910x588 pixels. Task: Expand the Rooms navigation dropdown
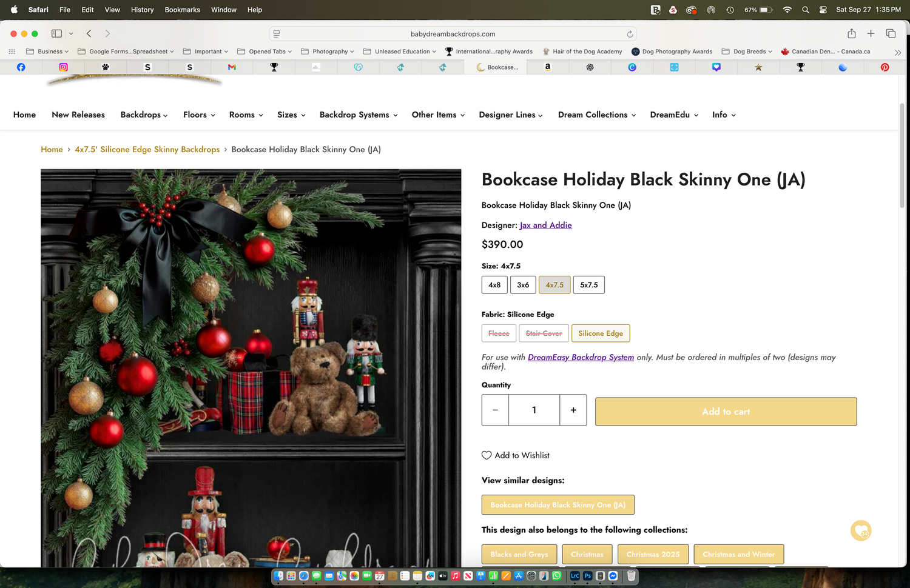click(x=246, y=115)
